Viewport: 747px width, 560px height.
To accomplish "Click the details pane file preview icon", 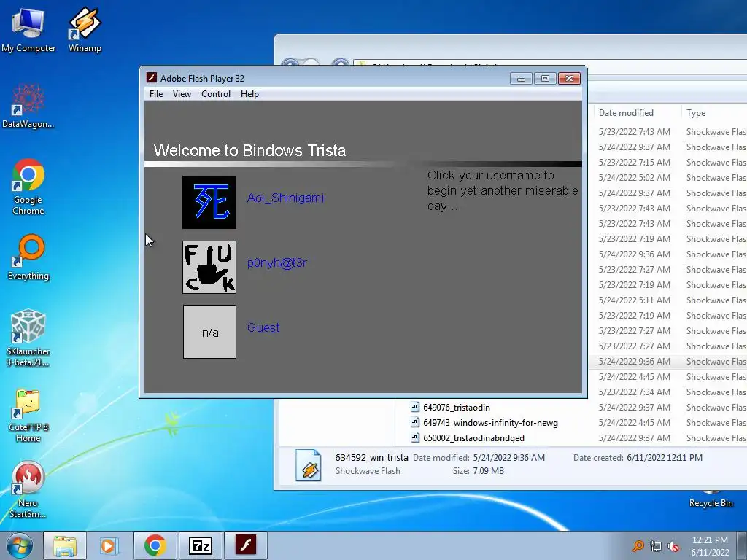I will point(309,464).
